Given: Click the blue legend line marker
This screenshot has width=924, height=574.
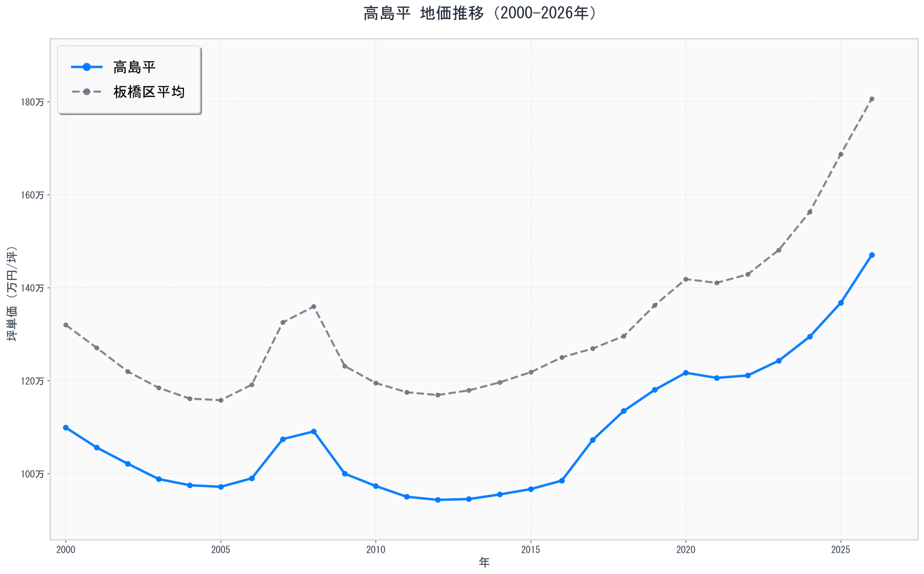Looking at the screenshot, I should coord(87,67).
